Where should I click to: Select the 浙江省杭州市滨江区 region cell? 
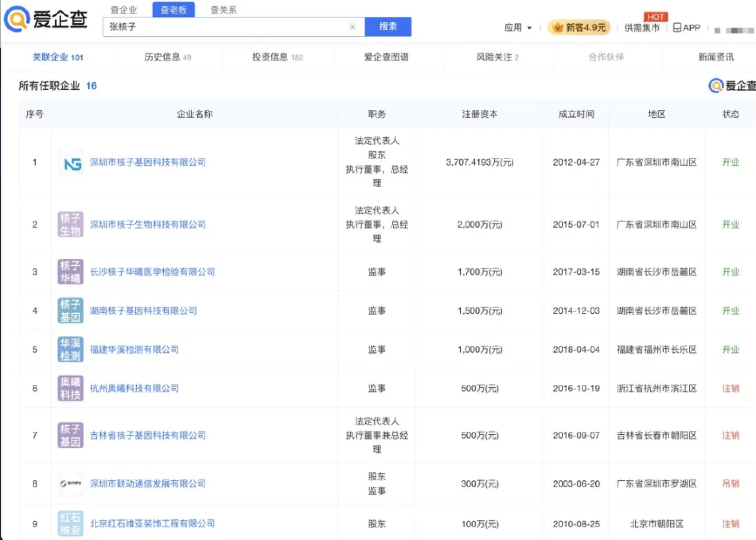[657, 388]
